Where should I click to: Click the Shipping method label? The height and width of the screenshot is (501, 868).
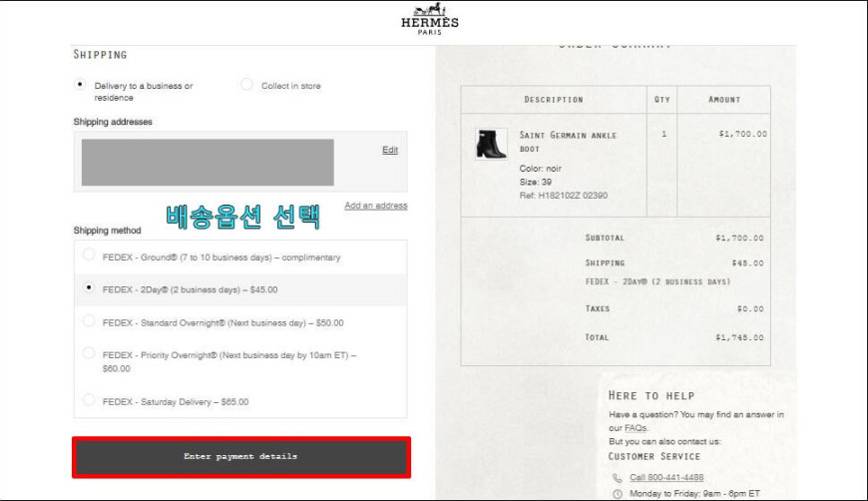[x=108, y=231]
